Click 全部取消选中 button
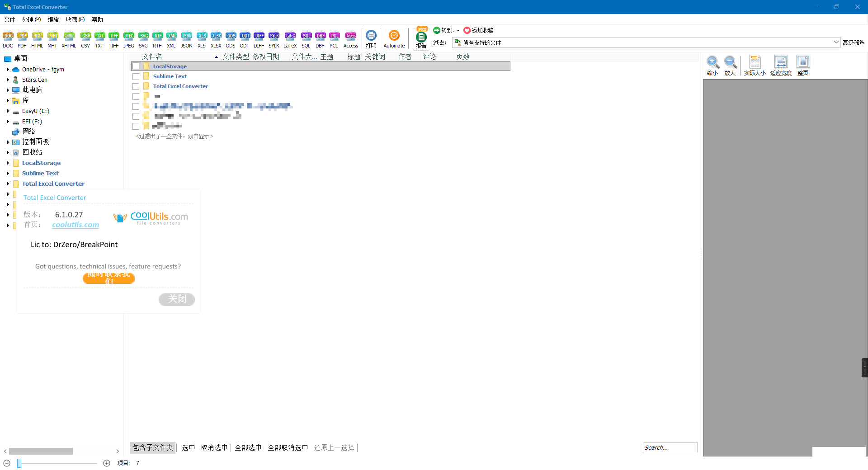Viewport: 868px width, 470px height. tap(288, 447)
